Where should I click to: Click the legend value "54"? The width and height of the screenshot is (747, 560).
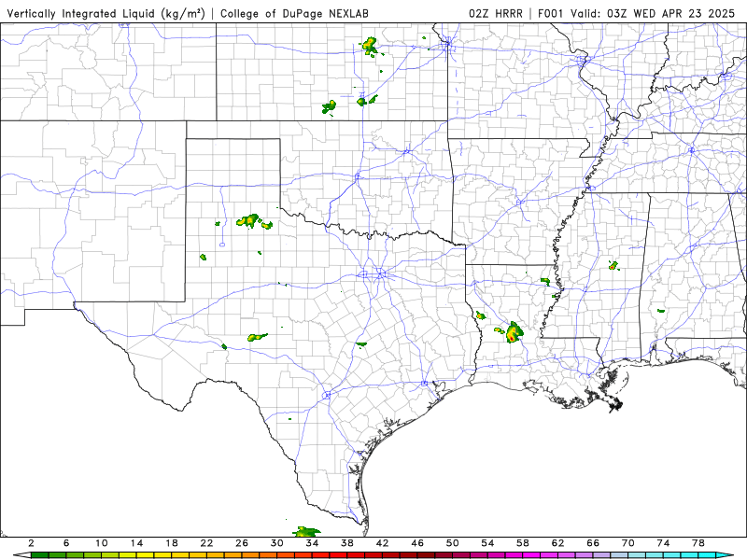coord(487,543)
